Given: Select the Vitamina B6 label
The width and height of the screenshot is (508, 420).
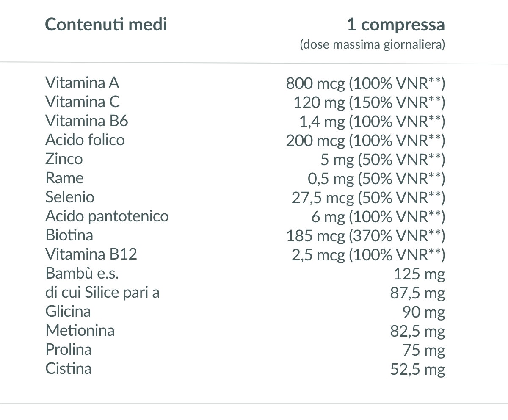Looking at the screenshot, I should click(87, 121).
